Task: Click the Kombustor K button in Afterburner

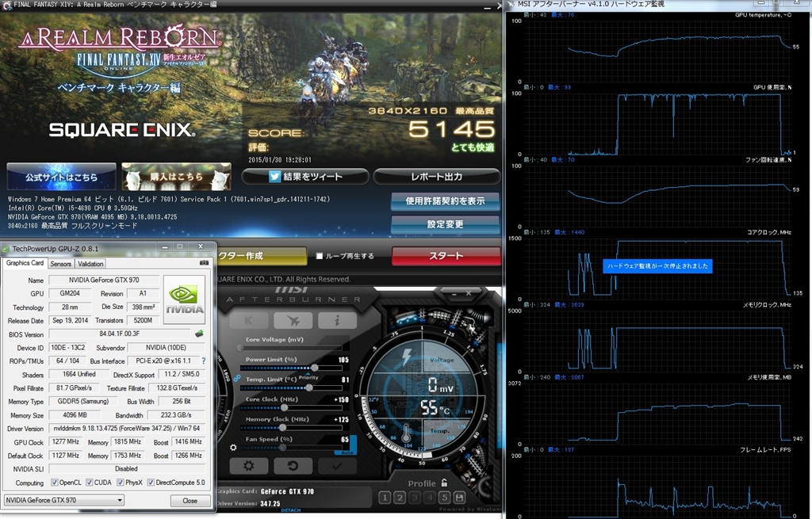Action: click(x=249, y=321)
